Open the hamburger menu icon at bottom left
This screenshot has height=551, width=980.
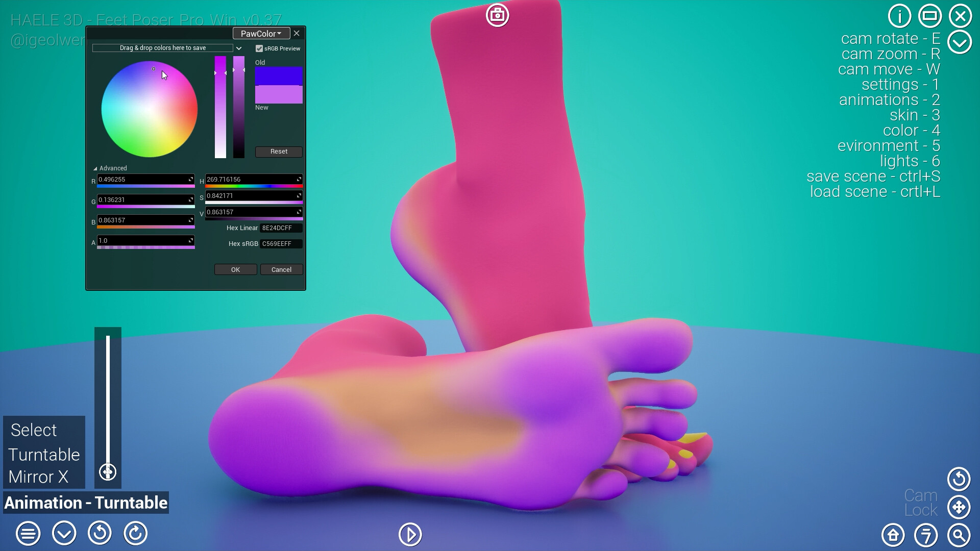coord(28,534)
